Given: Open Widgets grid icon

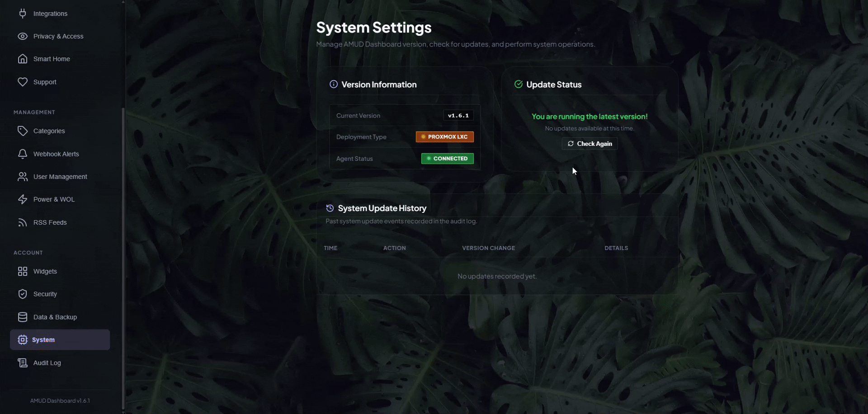Looking at the screenshot, I should [23, 271].
